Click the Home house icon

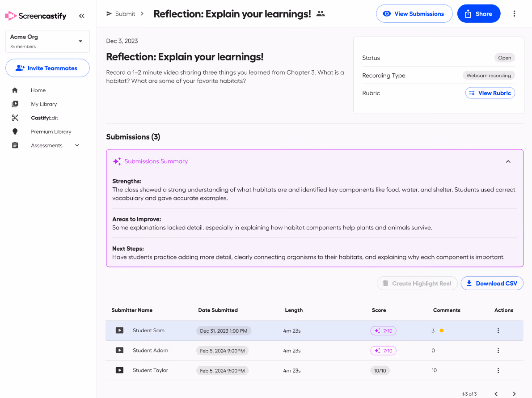tap(15, 90)
